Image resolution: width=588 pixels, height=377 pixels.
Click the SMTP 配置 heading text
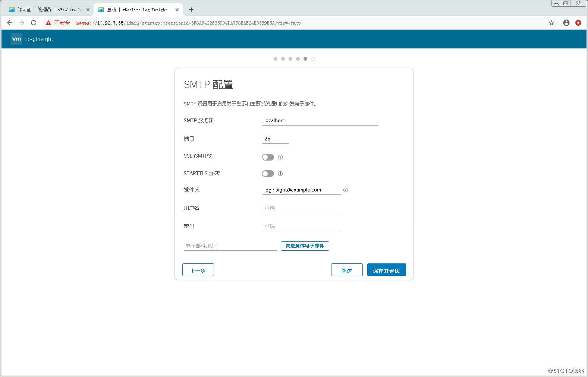[208, 85]
